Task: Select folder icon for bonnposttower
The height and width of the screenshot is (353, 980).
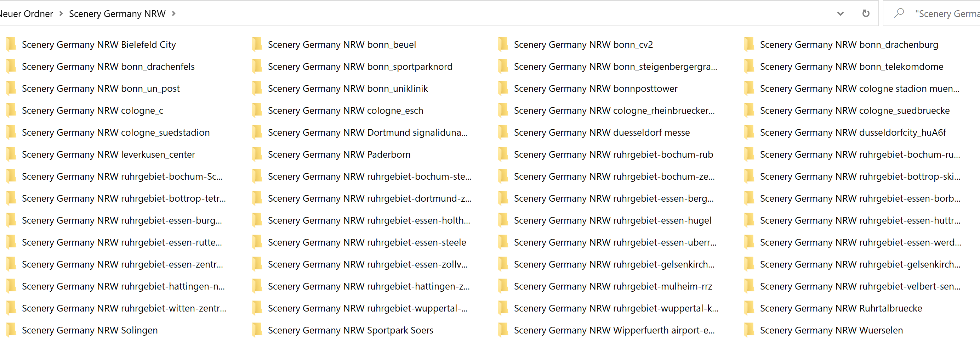Action: 503,88
